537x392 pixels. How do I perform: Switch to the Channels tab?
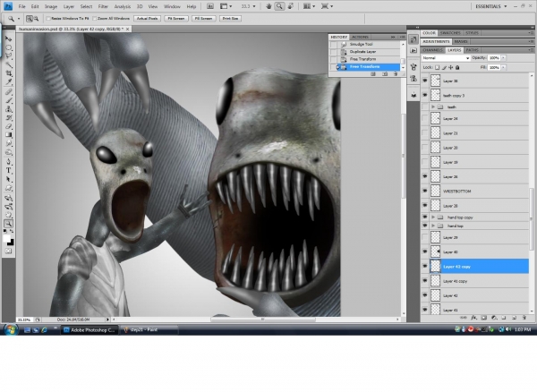coord(432,50)
